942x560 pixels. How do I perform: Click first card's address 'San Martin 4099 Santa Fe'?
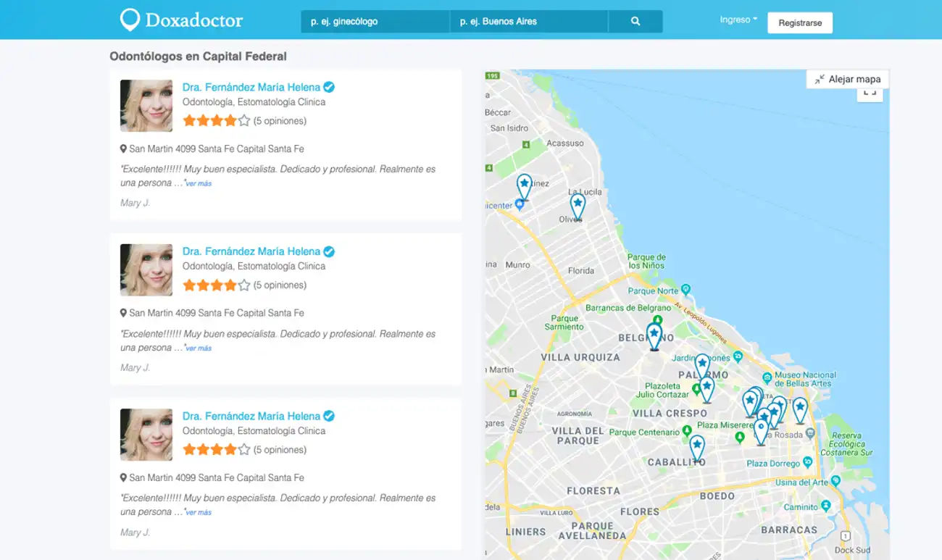217,149
